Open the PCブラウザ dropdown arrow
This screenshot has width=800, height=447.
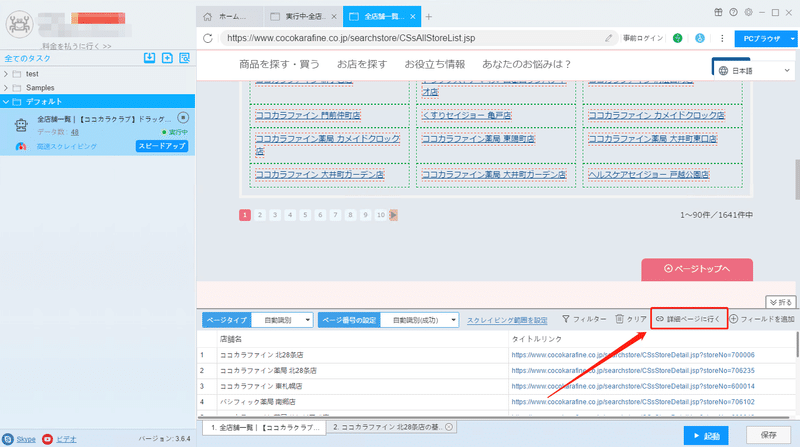(x=792, y=39)
